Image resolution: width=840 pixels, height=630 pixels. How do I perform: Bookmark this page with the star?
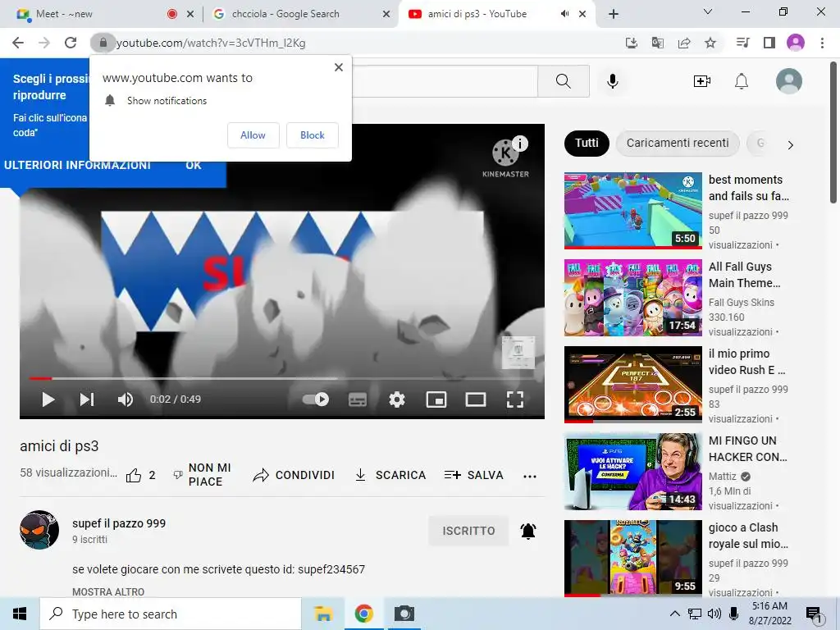coord(710,43)
